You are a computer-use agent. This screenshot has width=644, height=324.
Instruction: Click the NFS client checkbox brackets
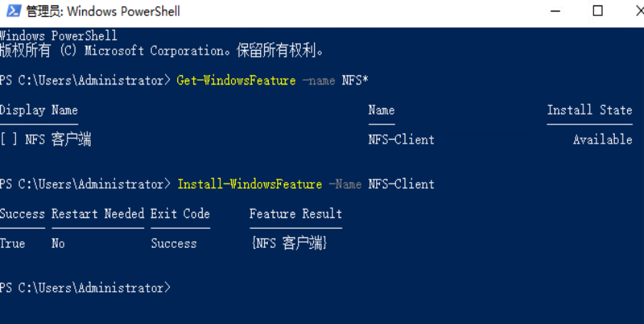click(x=8, y=140)
